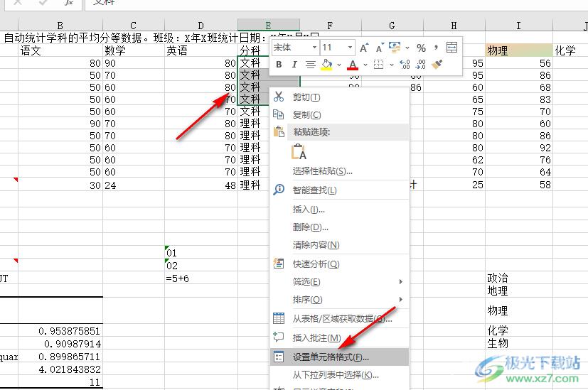
Task: Open the fill color dropdown arrow
Action: [x=339, y=65]
